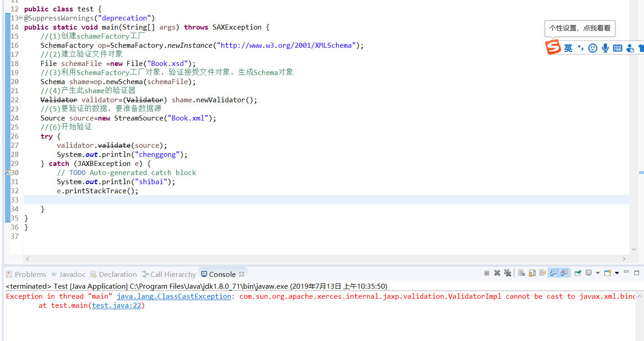
Task: Click Remove Launch icon in Console
Action: [x=497, y=273]
